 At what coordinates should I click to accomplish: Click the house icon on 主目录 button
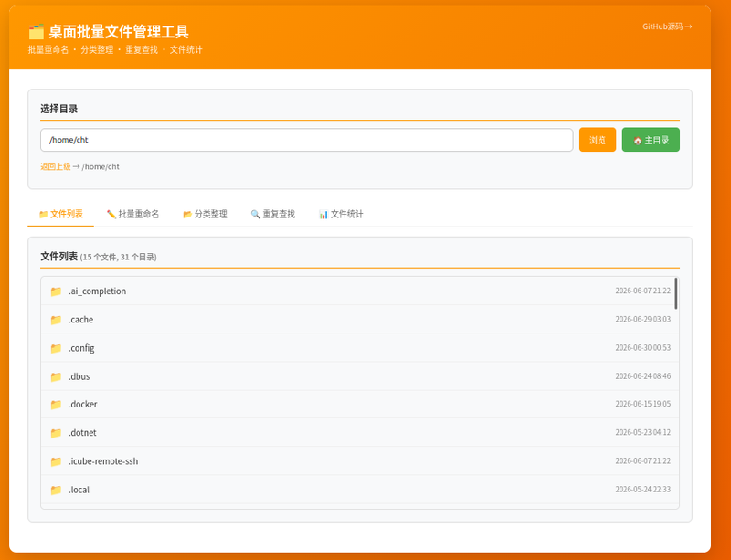(x=637, y=141)
